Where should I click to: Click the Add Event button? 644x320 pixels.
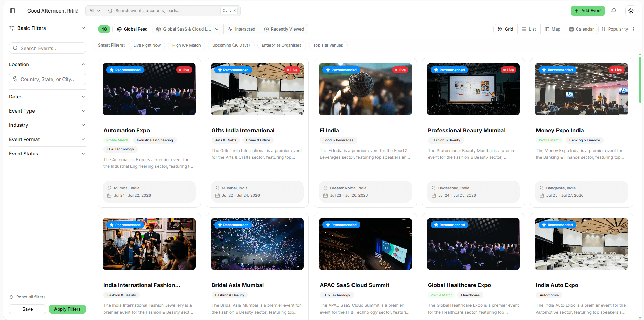(x=588, y=11)
